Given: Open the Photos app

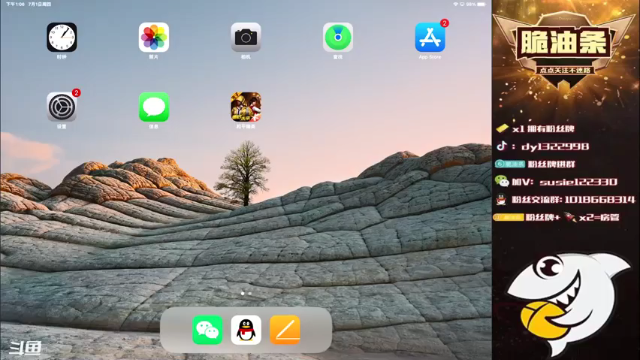Looking at the screenshot, I should [154, 37].
